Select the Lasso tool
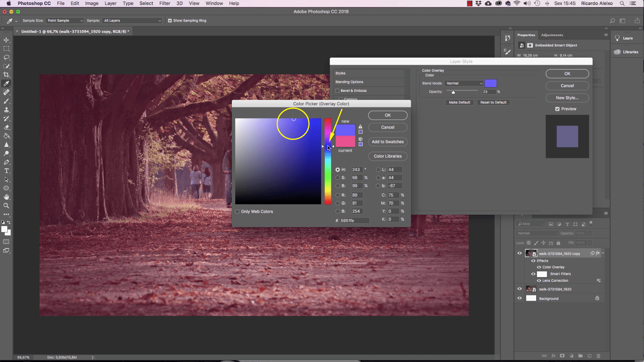Screen dimensions: 644x362 click(x=6, y=57)
